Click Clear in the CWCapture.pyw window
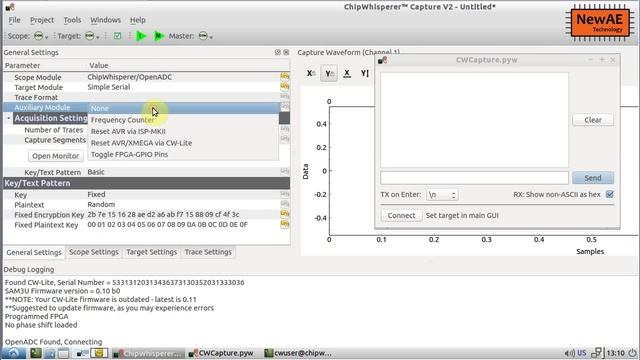The image size is (640, 360). (593, 120)
